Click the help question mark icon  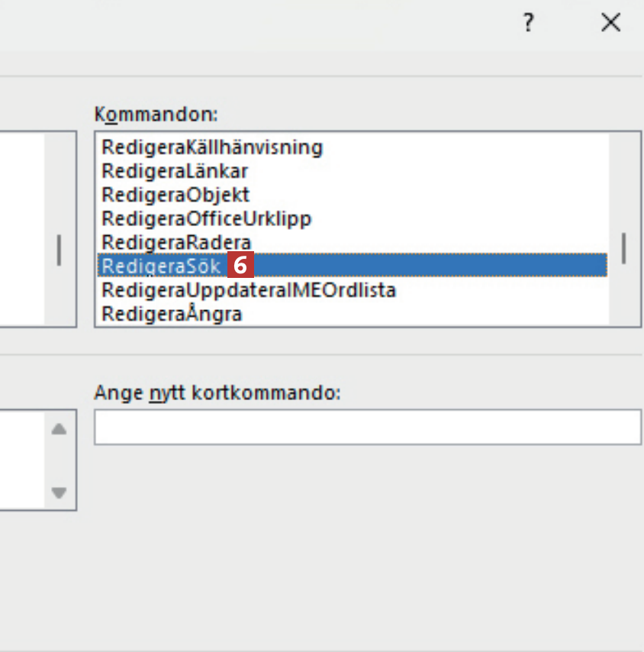click(x=527, y=24)
